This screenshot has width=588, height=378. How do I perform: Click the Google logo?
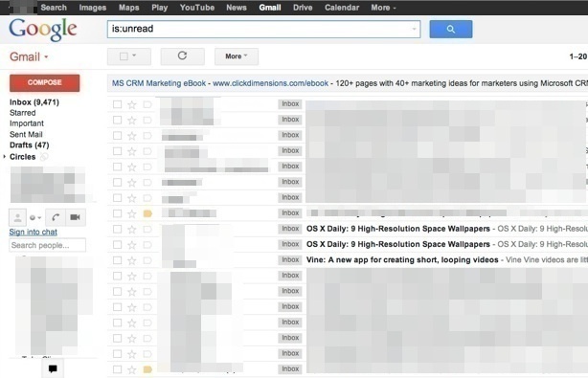(x=43, y=30)
